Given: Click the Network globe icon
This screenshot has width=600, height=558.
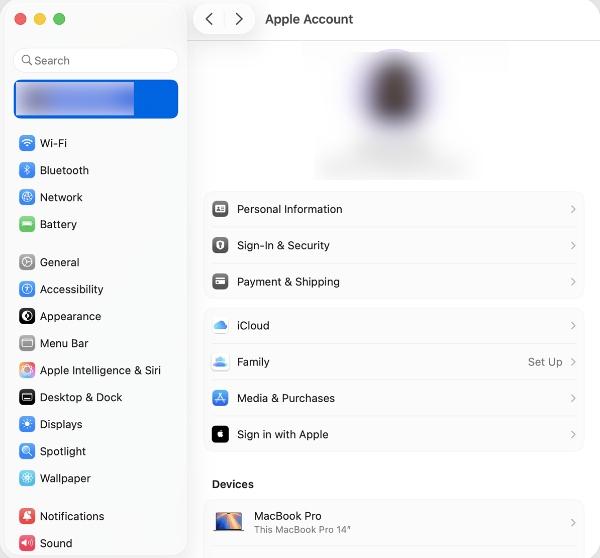Looking at the screenshot, I should coord(27,197).
